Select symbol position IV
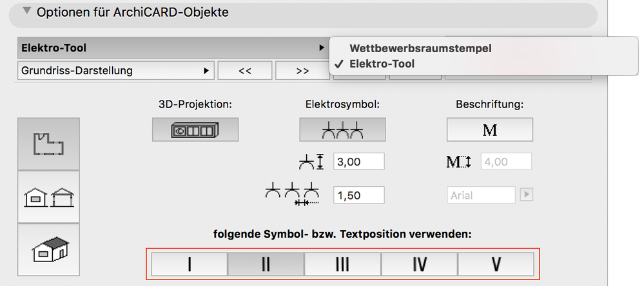The height and width of the screenshot is (286, 644). tap(419, 264)
